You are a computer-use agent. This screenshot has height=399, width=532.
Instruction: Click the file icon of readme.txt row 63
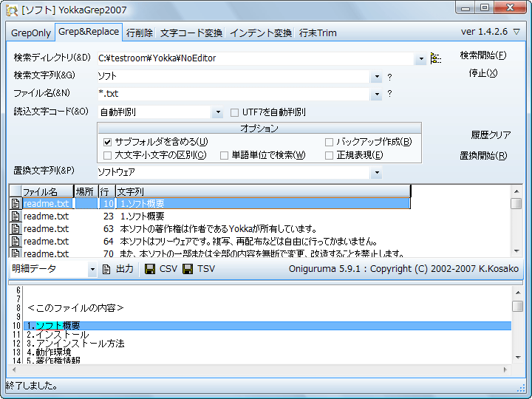(16, 228)
